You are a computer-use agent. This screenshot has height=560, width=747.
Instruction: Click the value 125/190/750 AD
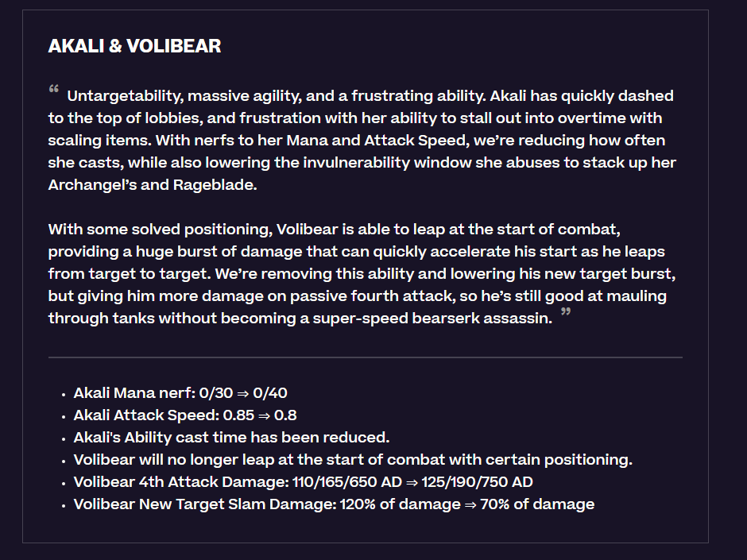(x=478, y=482)
